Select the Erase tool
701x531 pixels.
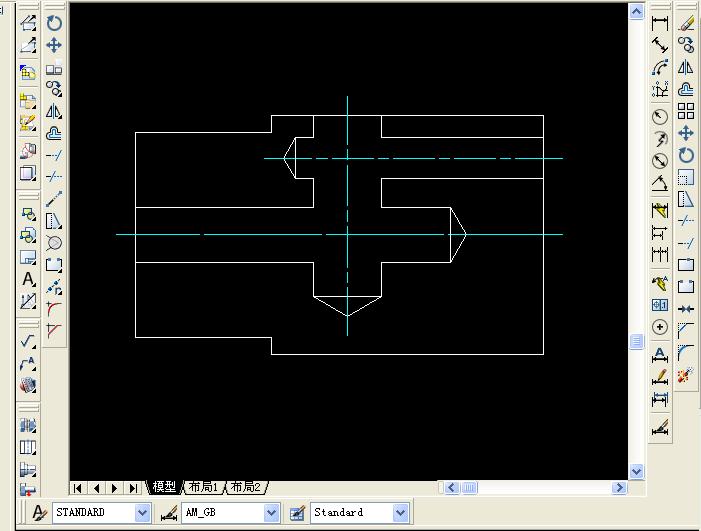pyautogui.click(x=686, y=23)
